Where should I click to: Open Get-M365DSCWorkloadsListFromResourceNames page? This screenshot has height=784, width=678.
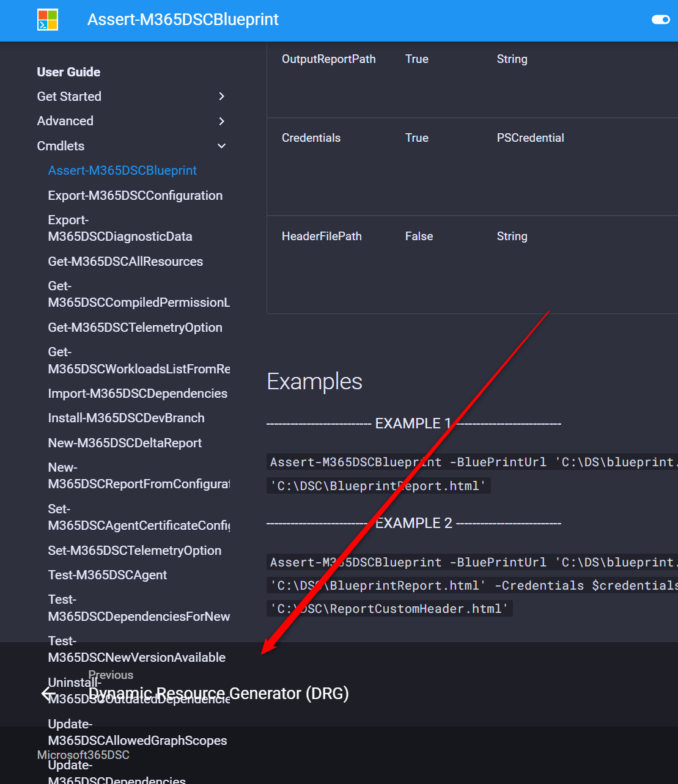coord(139,360)
